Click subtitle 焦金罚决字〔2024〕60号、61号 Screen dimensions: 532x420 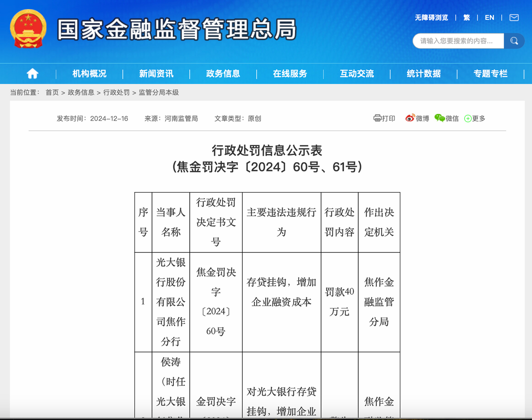[x=267, y=167]
